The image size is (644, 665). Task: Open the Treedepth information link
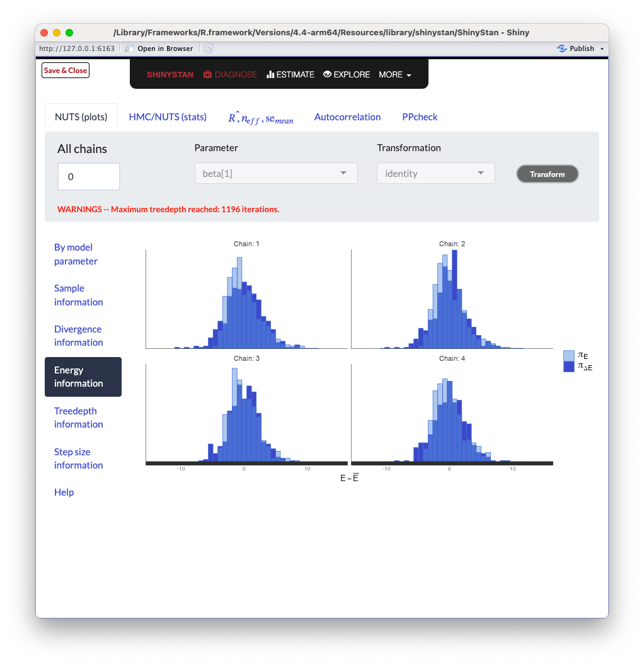(79, 418)
